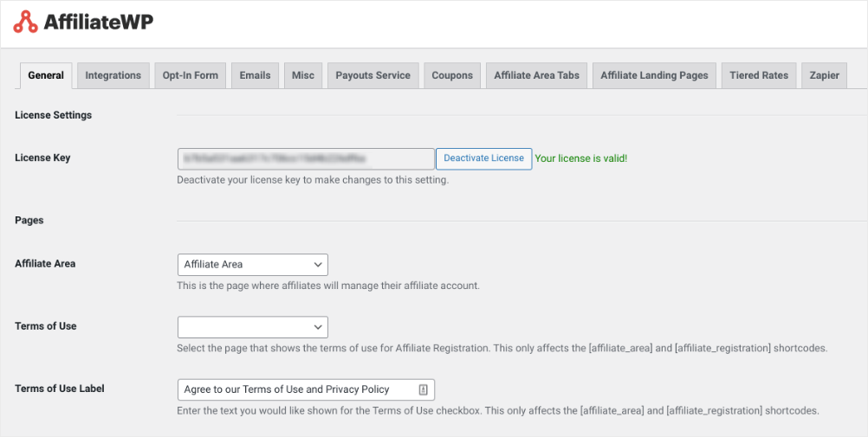The height and width of the screenshot is (437, 868).
Task: Click the blurred License Key field
Action: [x=306, y=158]
